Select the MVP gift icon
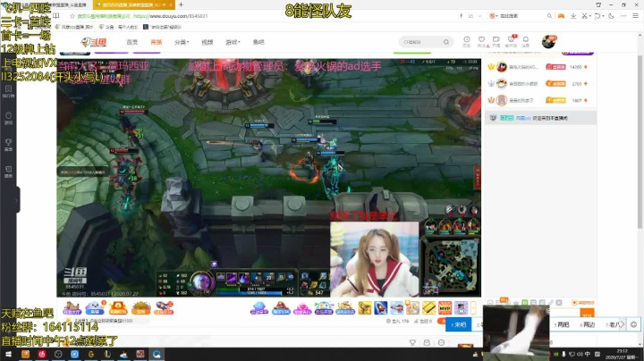The image size is (644, 361). coord(445,307)
